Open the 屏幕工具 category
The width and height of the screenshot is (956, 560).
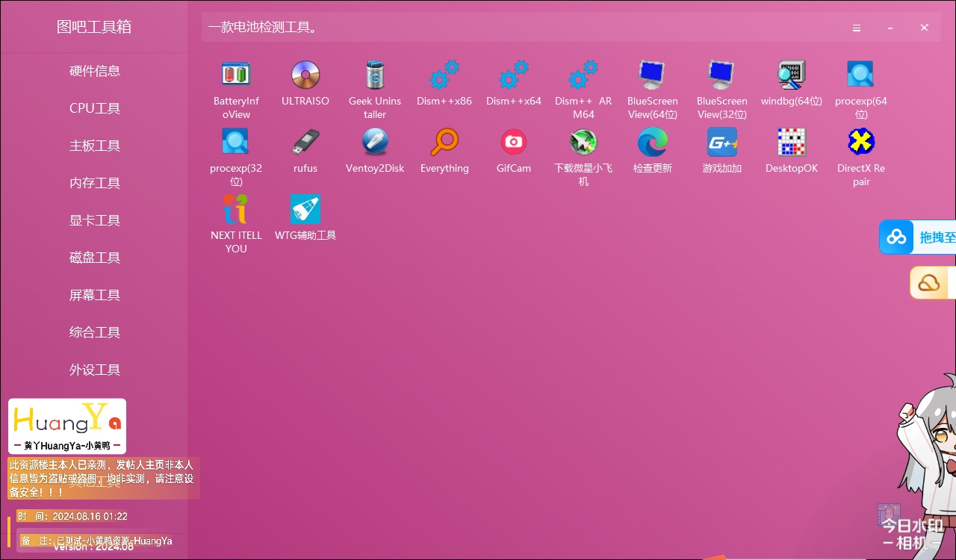[95, 295]
